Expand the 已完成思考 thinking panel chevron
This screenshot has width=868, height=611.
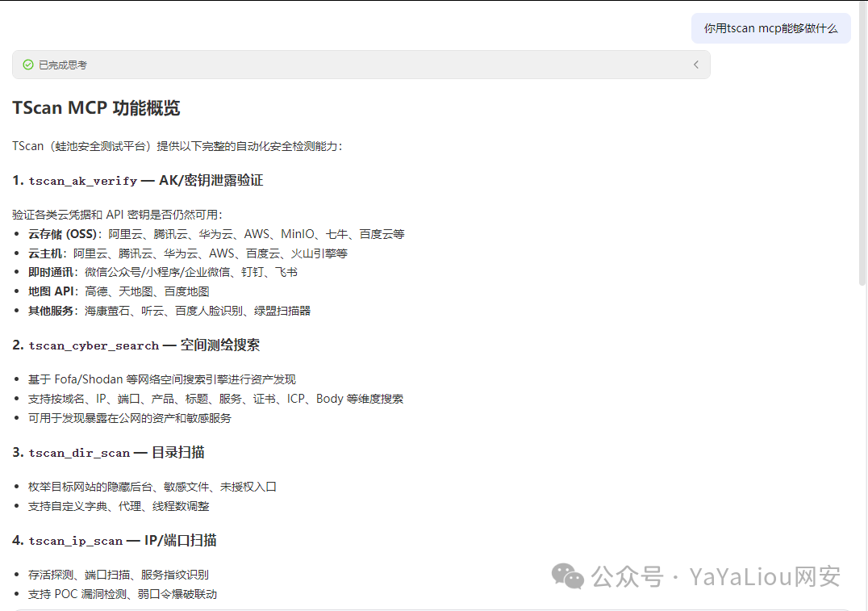point(696,65)
